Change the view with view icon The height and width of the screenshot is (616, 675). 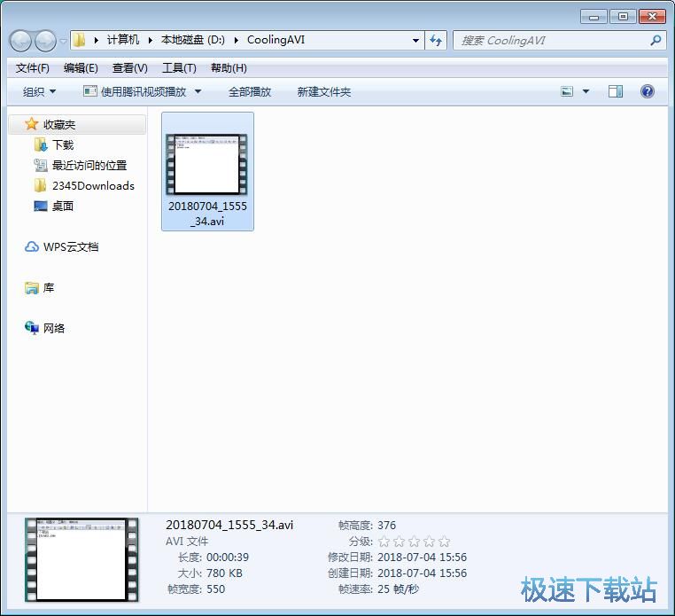pos(567,91)
